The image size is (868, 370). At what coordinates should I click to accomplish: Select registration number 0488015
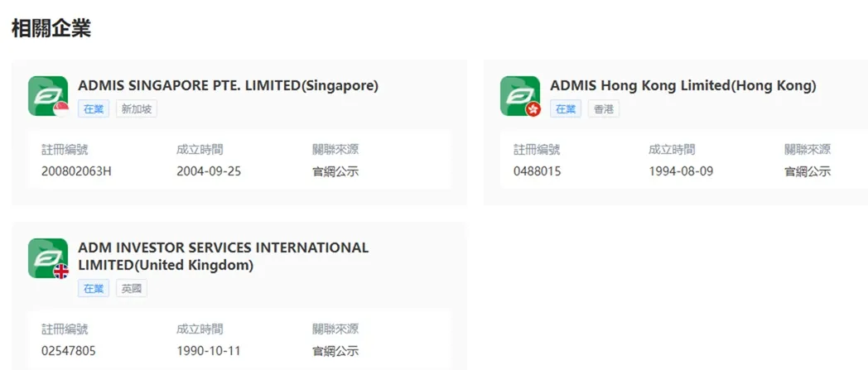point(537,171)
